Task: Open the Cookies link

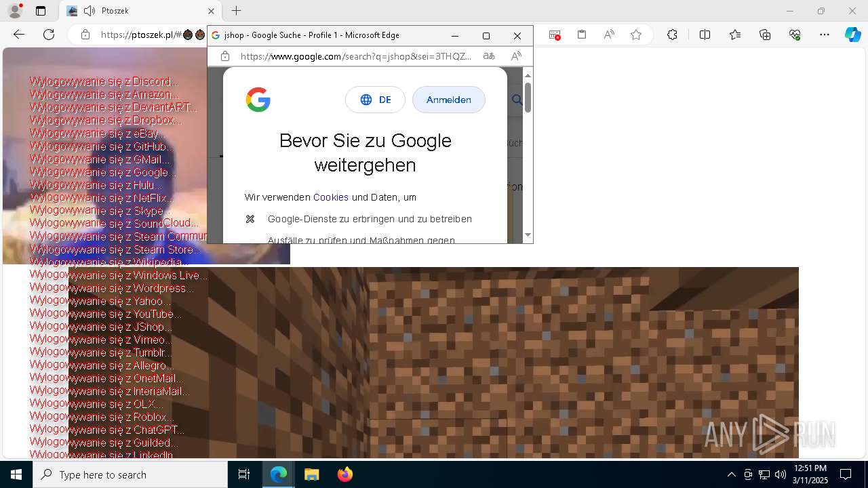Action: [x=331, y=197]
